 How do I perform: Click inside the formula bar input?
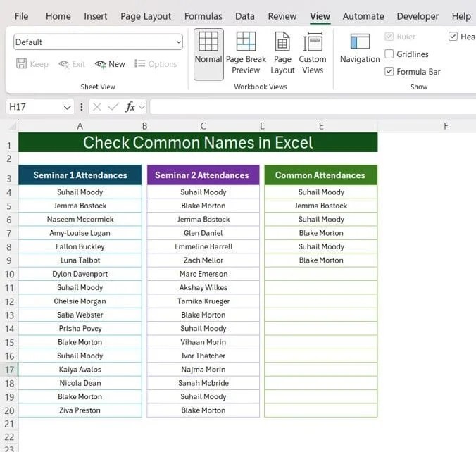pos(313,107)
